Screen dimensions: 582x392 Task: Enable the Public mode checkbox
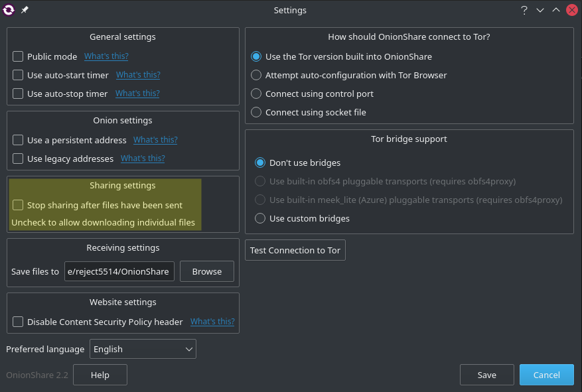(x=18, y=56)
